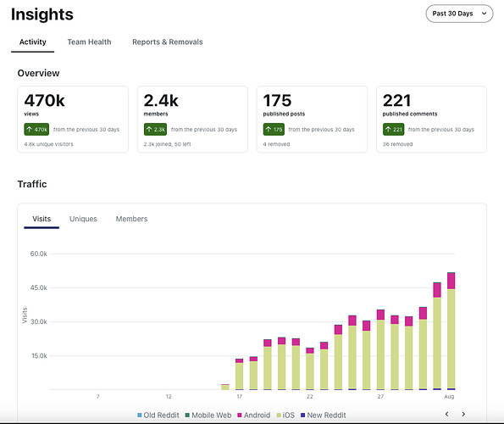Toggle the Mobile Web legend series
This screenshot has height=424, width=504.
208,415
